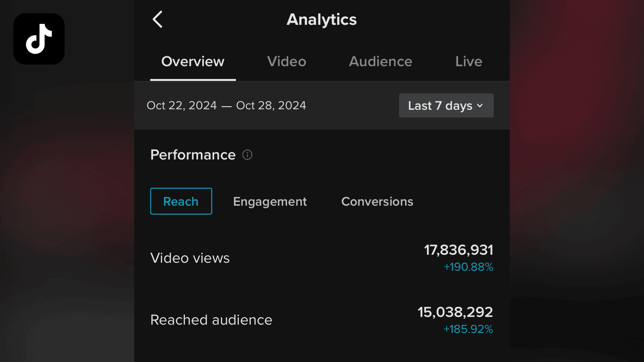Click the Oct 22 – Oct 28 date range

(x=226, y=106)
